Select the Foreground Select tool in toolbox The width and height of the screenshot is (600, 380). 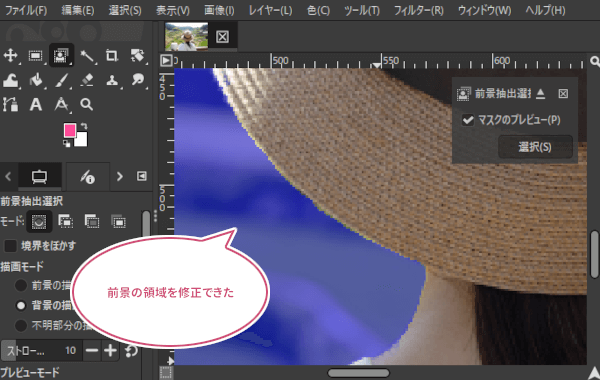[61, 56]
